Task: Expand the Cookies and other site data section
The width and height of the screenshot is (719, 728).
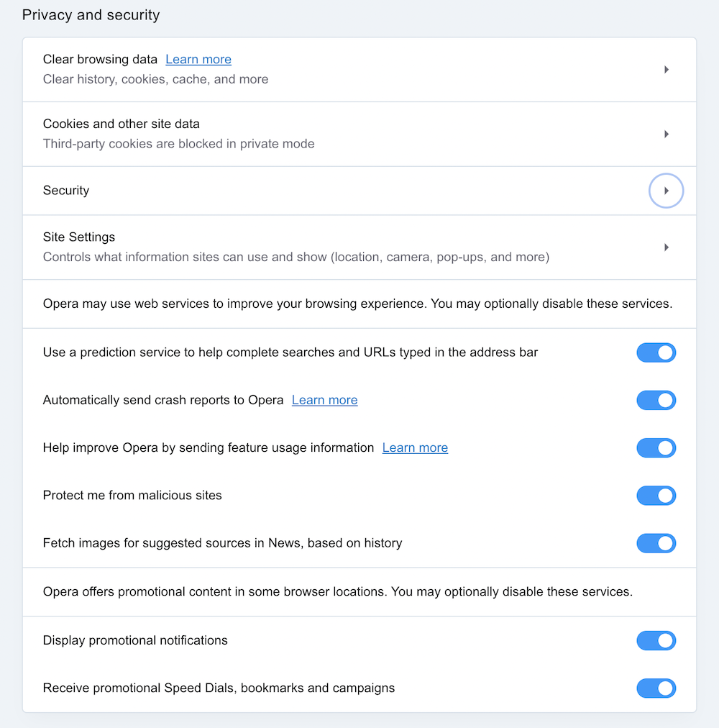Action: [666, 134]
